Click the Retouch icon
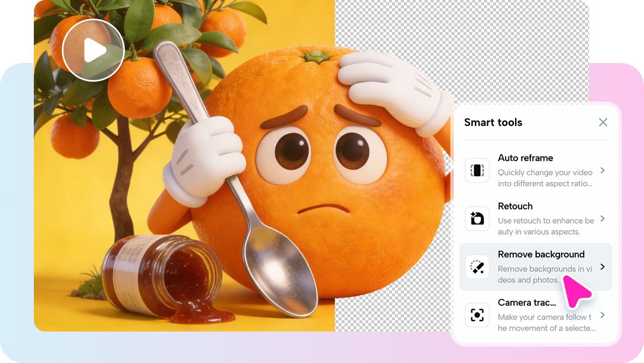The width and height of the screenshot is (644, 363). tap(477, 218)
